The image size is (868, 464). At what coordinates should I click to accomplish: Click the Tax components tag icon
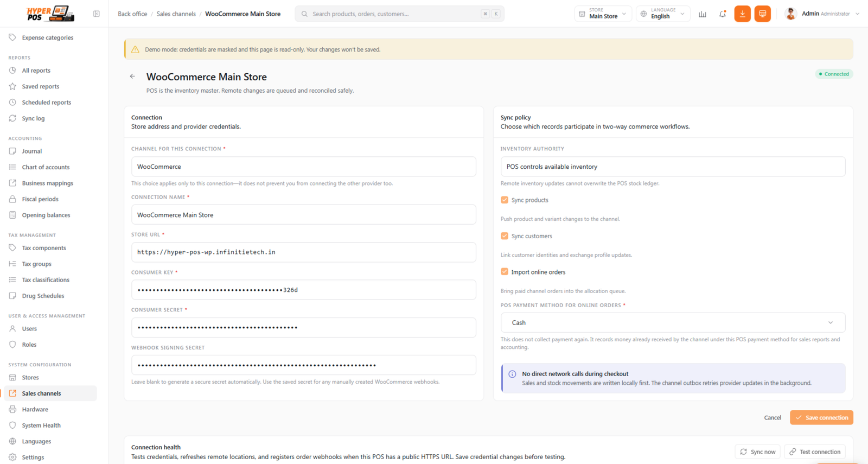[x=12, y=248]
